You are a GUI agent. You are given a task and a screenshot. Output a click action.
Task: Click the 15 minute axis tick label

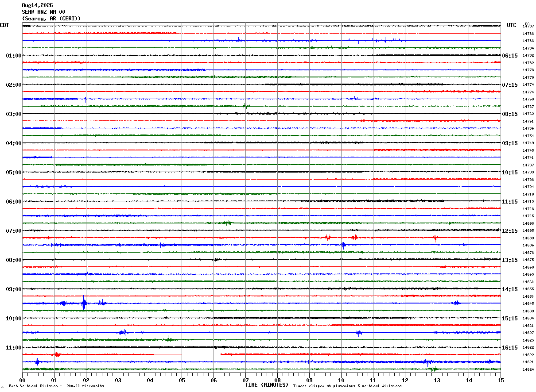(501, 380)
